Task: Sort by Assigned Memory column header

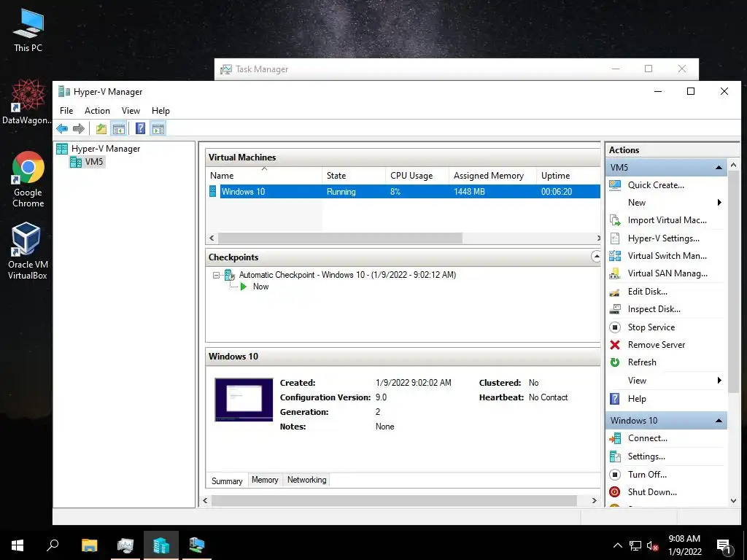Action: click(492, 175)
